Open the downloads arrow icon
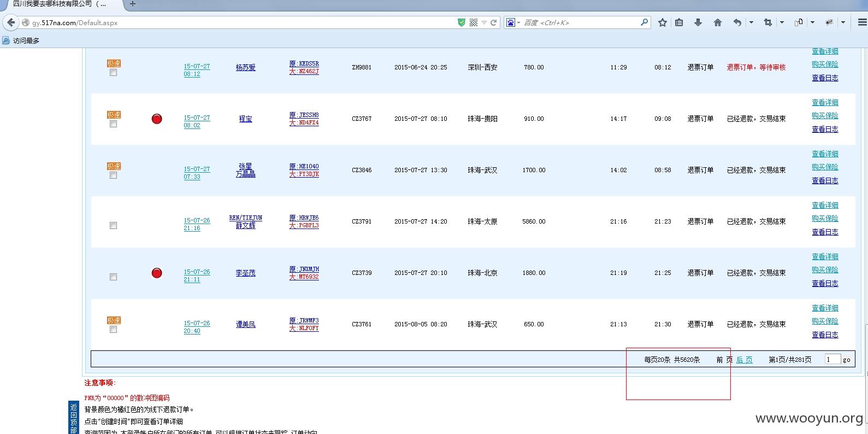The image size is (868, 434). click(698, 22)
